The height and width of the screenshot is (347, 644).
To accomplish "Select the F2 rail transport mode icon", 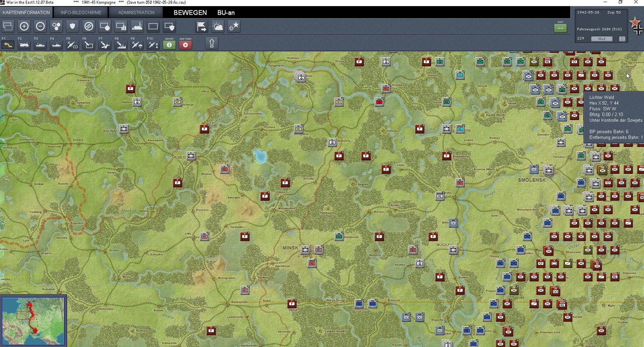I will point(24,45).
